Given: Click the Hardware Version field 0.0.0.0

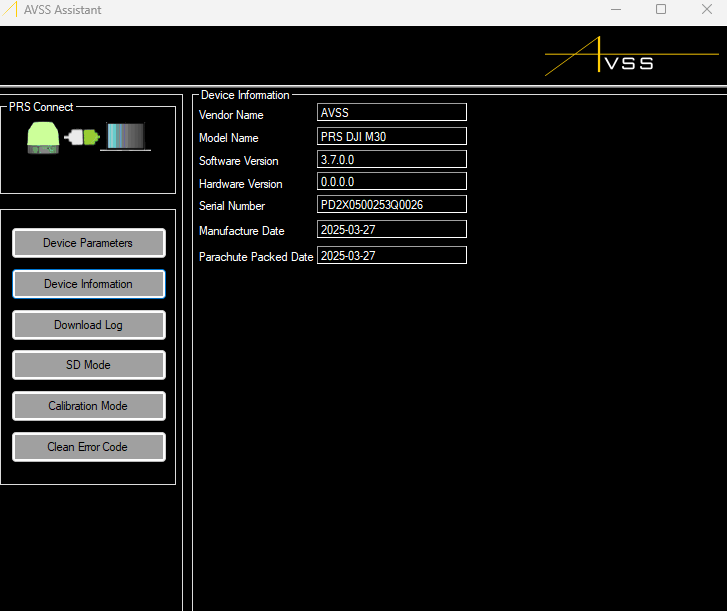Looking at the screenshot, I should 392,181.
